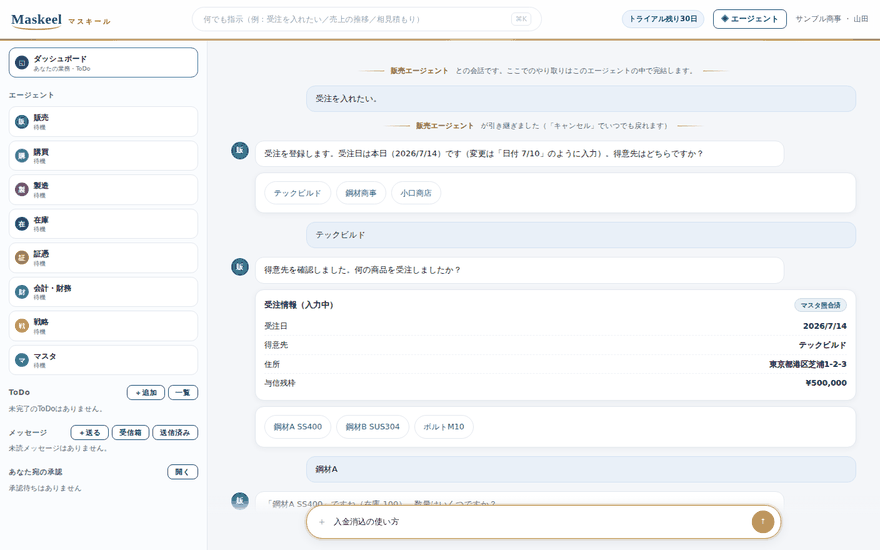Click the 与信残枠 value ¥500,000
The width and height of the screenshot is (880, 550).
(x=826, y=383)
